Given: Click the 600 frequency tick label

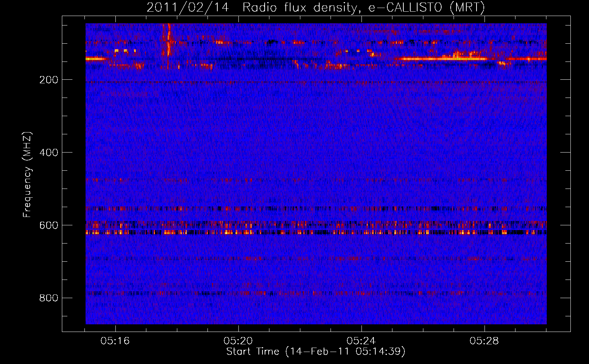Looking at the screenshot, I should click(49, 225).
